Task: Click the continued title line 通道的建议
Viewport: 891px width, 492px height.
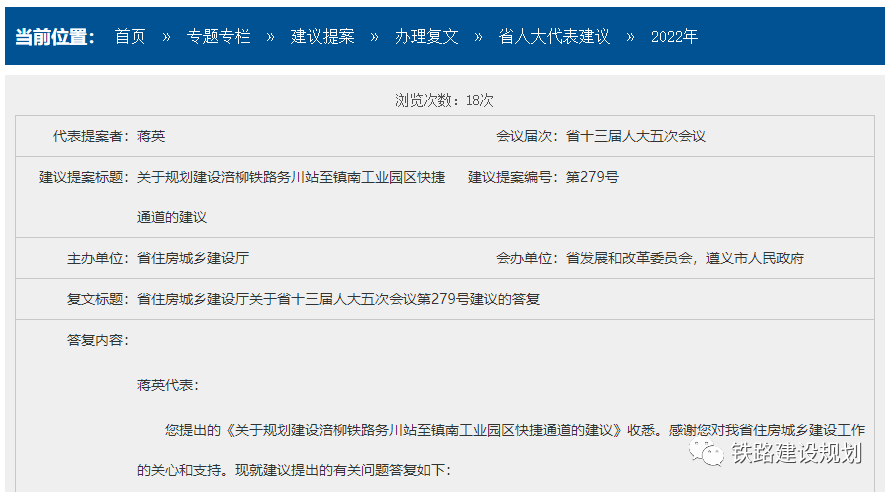Action: pos(172,218)
